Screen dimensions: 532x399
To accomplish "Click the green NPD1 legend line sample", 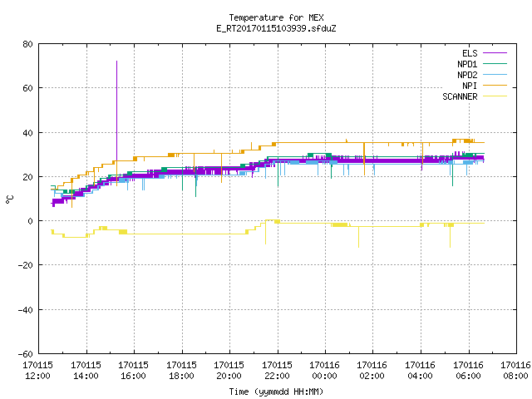I will pos(495,64).
